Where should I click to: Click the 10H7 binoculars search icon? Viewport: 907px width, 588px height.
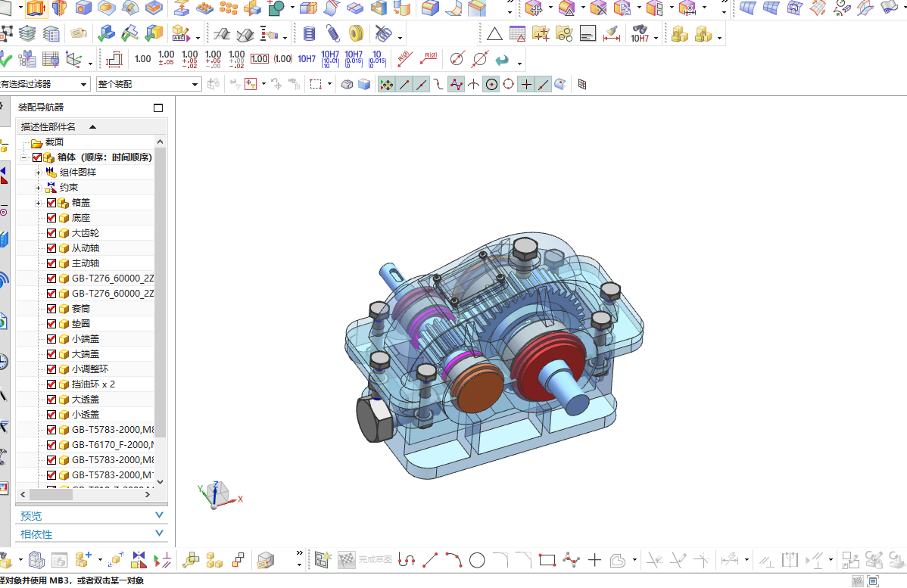[640, 34]
